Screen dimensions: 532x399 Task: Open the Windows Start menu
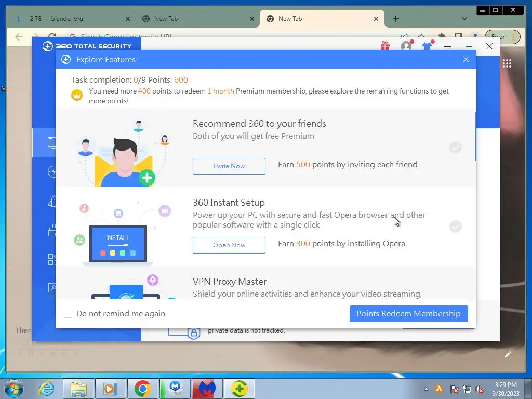pos(14,389)
